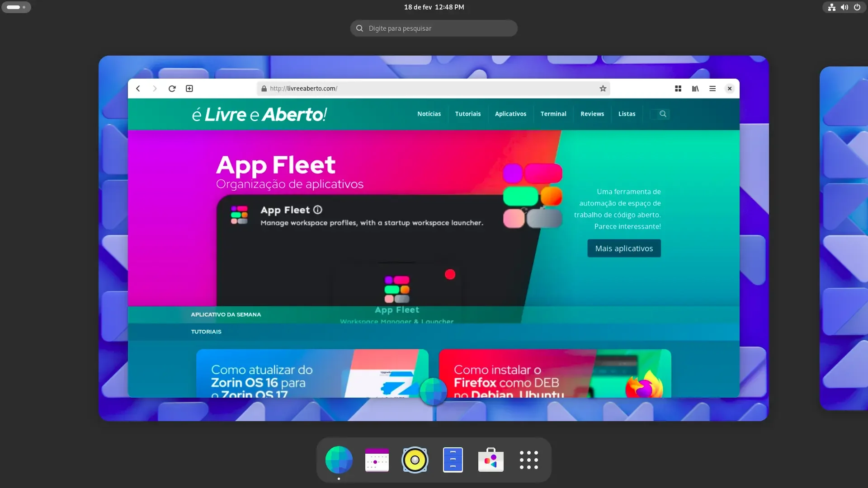Image resolution: width=868 pixels, height=488 pixels.
Task: Open the clock and date menu
Action: 434,7
